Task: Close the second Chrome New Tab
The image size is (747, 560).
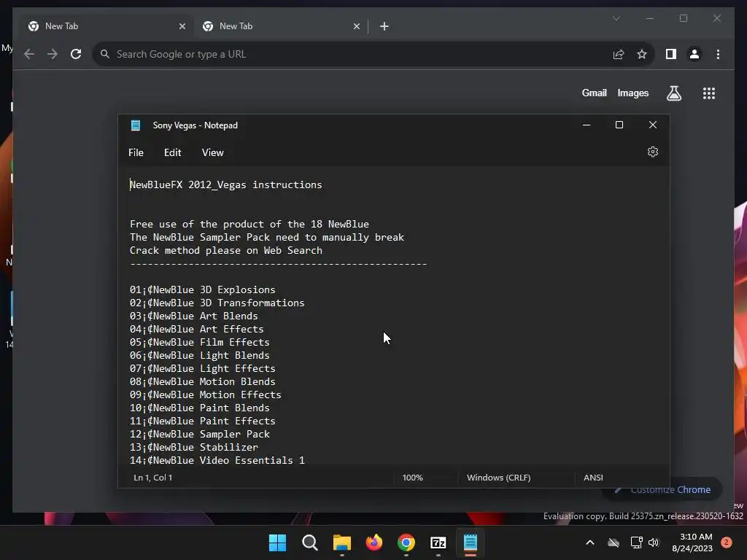Action: pyautogui.click(x=356, y=26)
